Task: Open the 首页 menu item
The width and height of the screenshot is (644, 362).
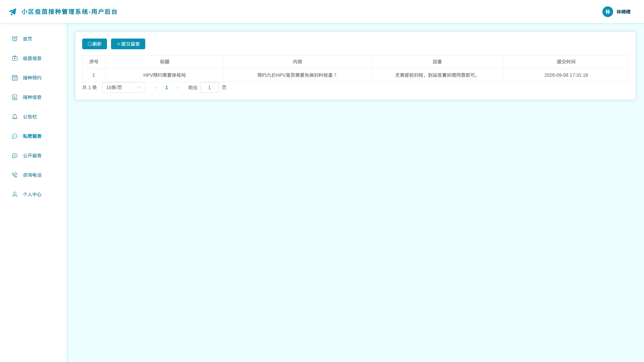Action: (x=34, y=39)
